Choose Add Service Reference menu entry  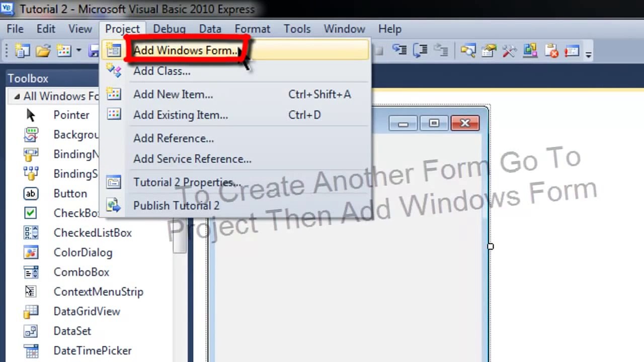(235, 159)
